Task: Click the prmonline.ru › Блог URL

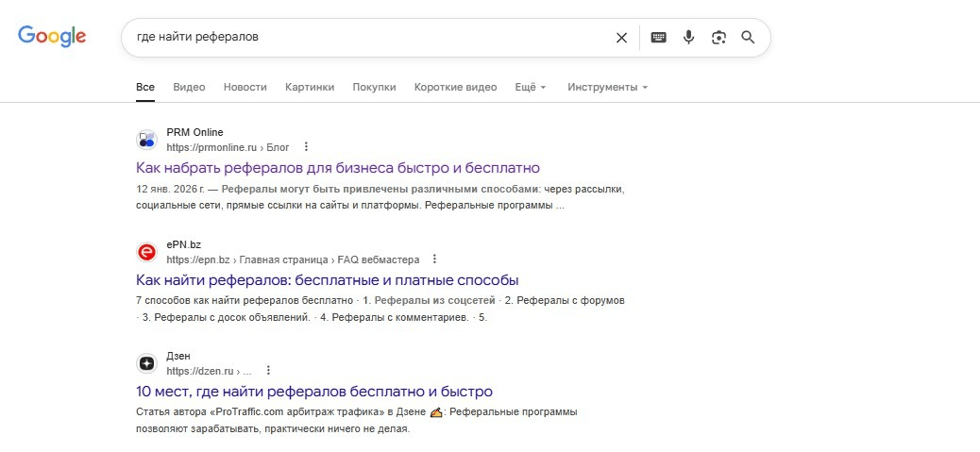Action: click(x=228, y=147)
